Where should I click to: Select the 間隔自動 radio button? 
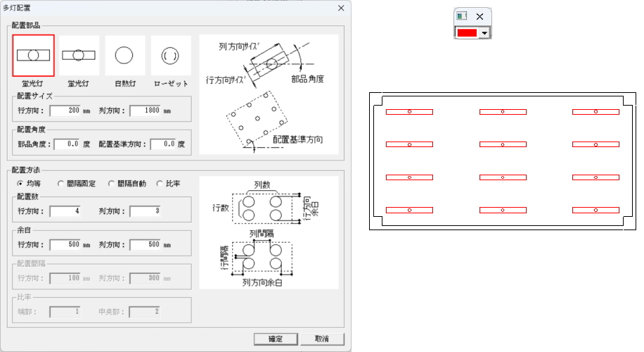[x=127, y=184]
